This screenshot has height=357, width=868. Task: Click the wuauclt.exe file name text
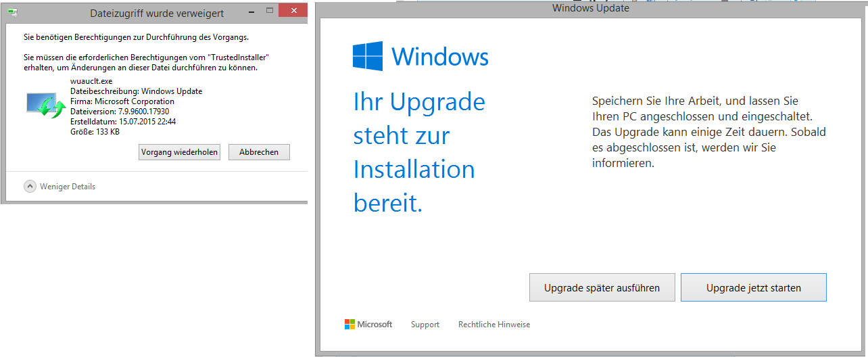point(91,81)
